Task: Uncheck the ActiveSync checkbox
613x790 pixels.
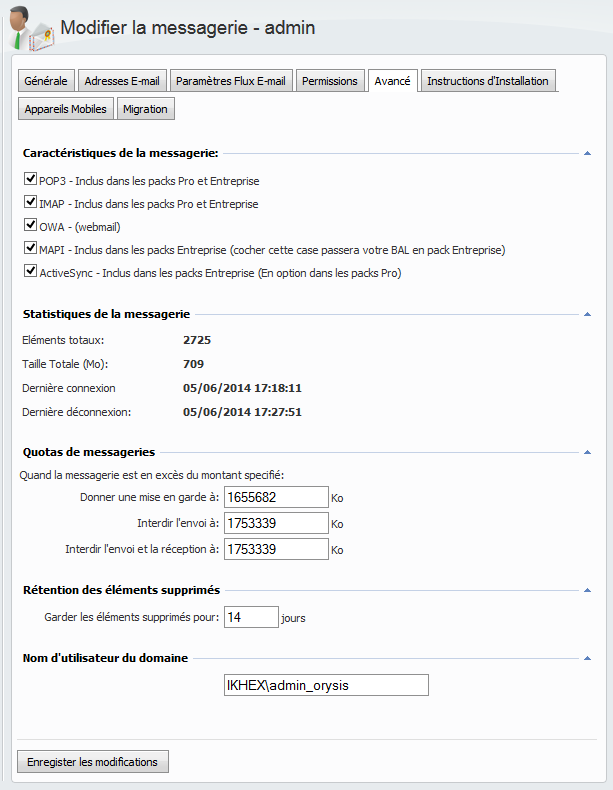Action: pyautogui.click(x=29, y=271)
